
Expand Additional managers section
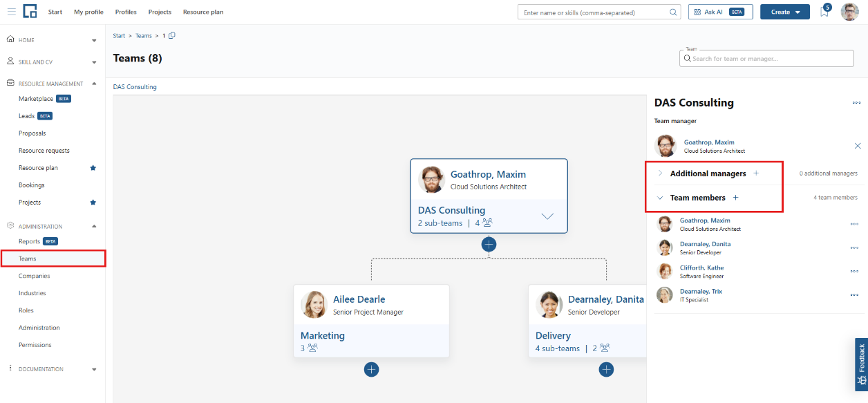660,174
